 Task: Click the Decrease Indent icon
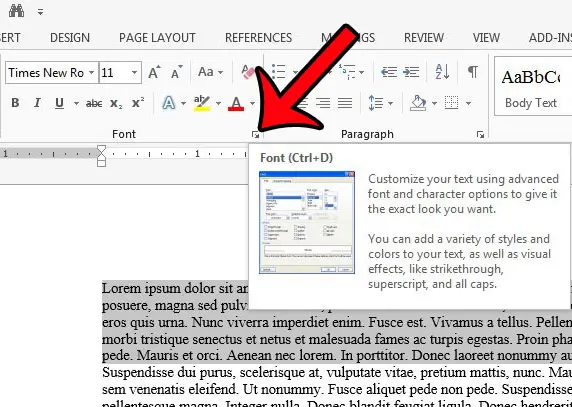(x=389, y=72)
